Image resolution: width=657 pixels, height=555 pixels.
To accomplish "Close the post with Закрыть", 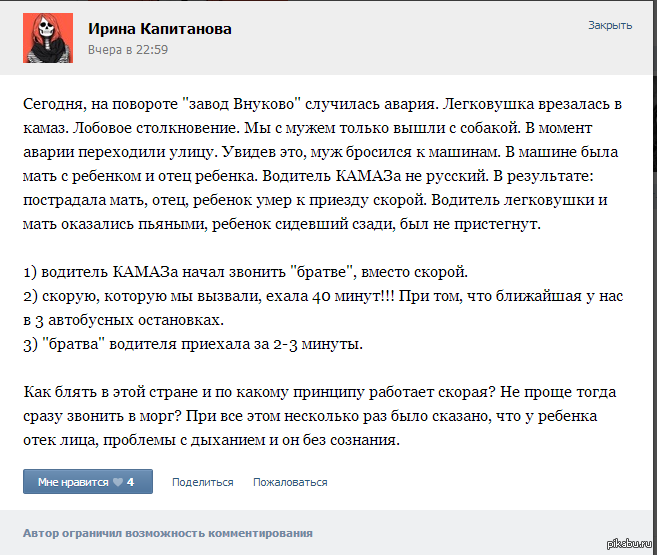I will click(609, 25).
